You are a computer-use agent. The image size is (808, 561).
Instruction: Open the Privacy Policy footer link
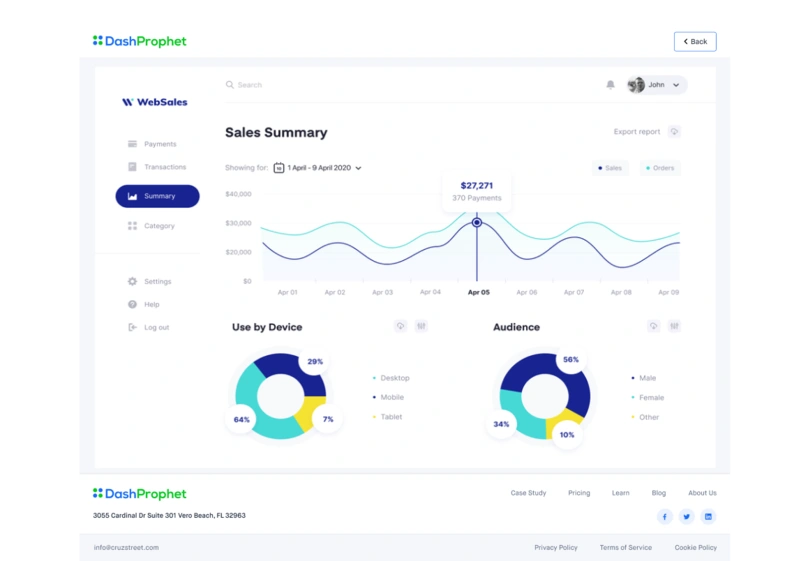click(x=555, y=548)
